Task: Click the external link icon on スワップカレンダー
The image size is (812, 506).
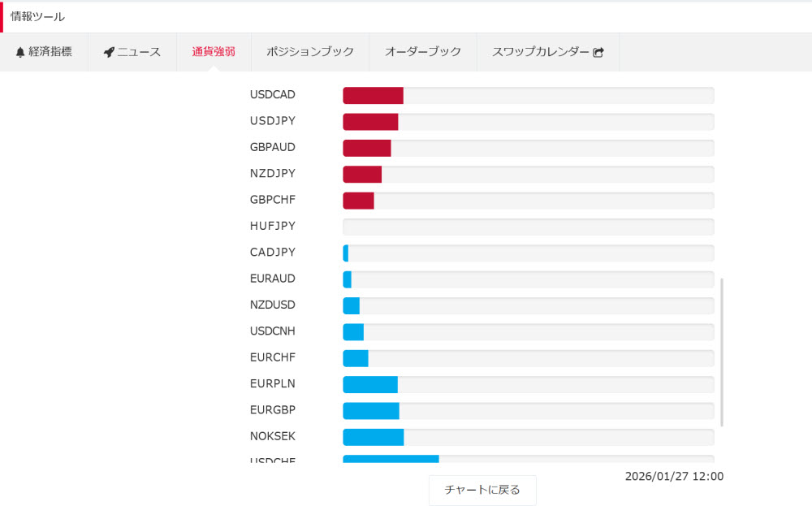Action: point(599,52)
